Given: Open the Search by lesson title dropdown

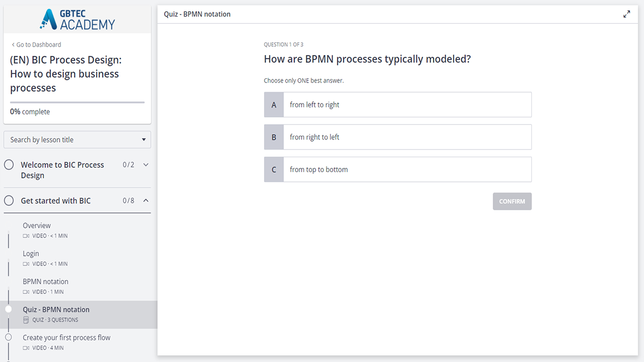Looking at the screenshot, I should click(x=78, y=139).
